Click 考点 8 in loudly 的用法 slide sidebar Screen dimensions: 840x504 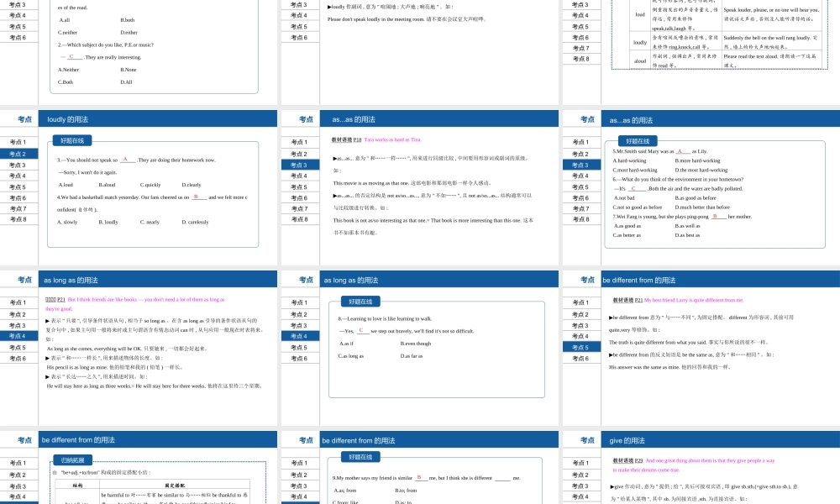click(x=18, y=219)
